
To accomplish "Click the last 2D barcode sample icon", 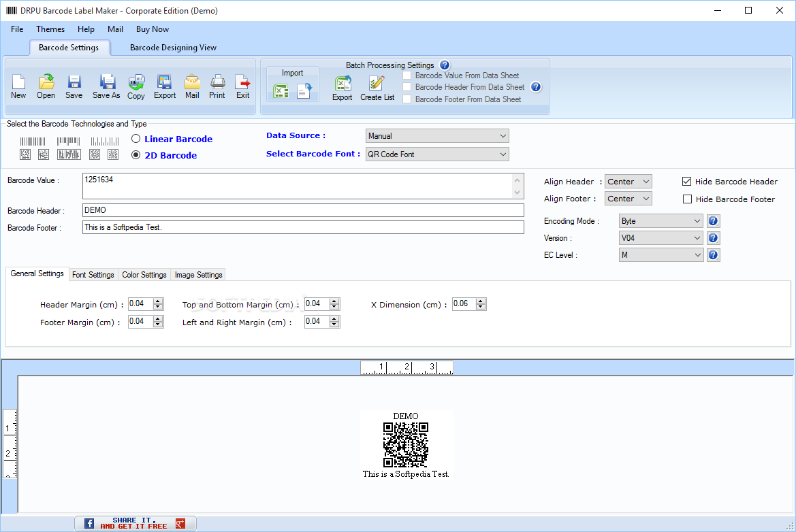I will pos(113,154).
